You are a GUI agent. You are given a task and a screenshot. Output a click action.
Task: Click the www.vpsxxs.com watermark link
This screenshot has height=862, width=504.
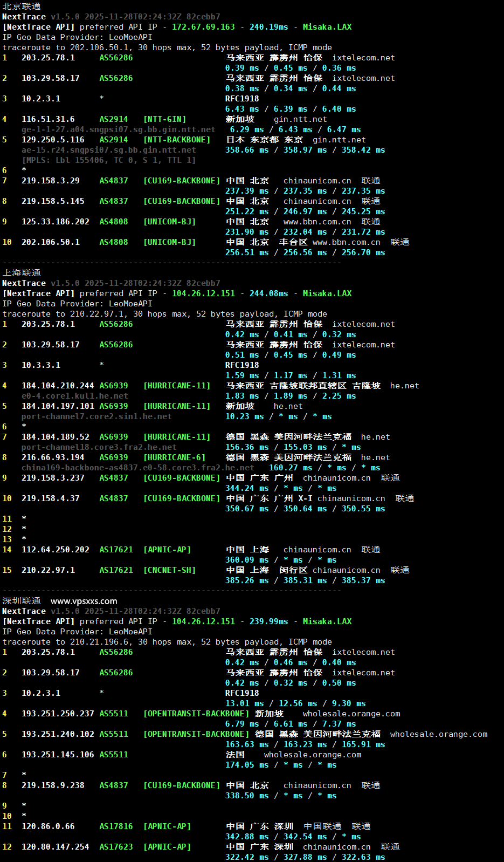point(84,601)
